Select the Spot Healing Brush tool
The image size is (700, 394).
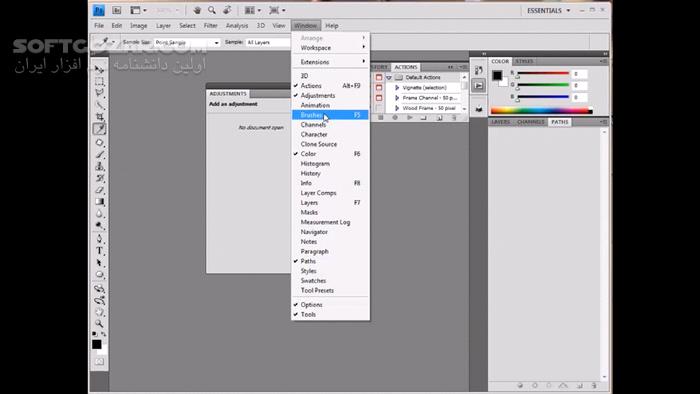(99, 143)
